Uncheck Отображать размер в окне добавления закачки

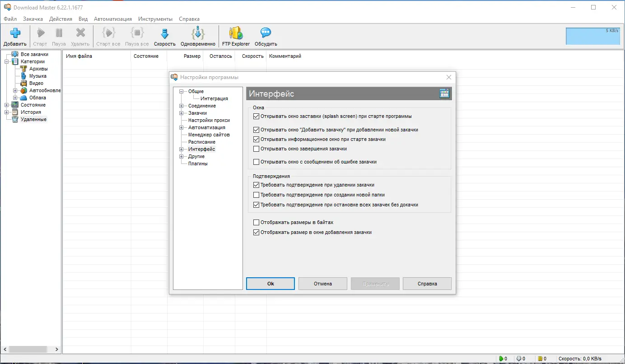pyautogui.click(x=257, y=232)
